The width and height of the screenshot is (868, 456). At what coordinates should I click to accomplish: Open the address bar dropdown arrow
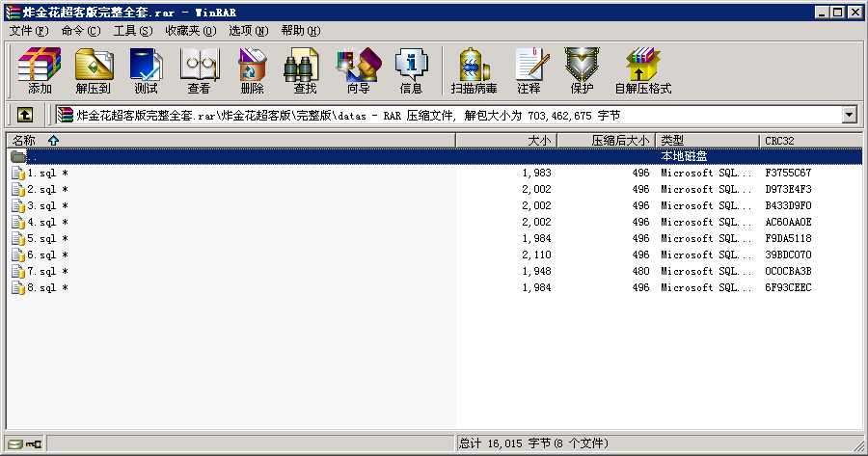coord(849,115)
